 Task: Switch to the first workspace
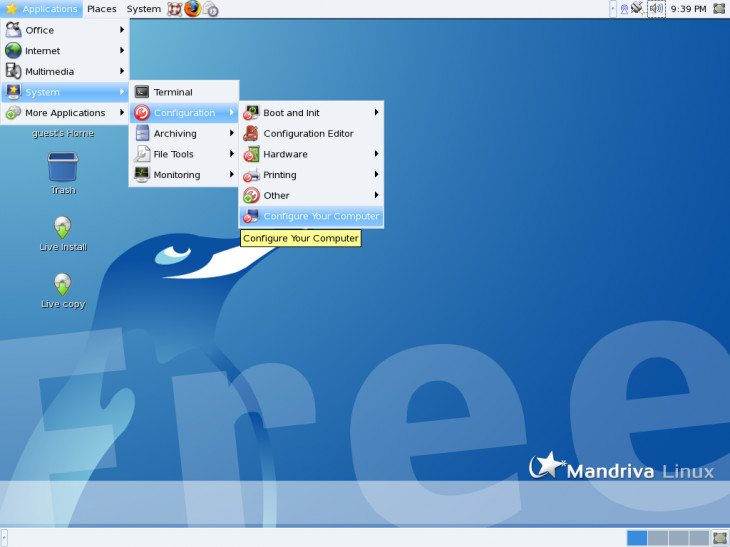(636, 538)
